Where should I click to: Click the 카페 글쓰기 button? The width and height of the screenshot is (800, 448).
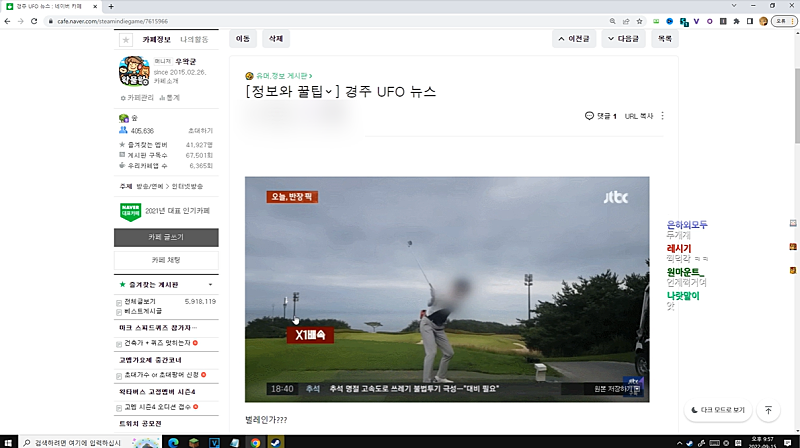pos(166,237)
